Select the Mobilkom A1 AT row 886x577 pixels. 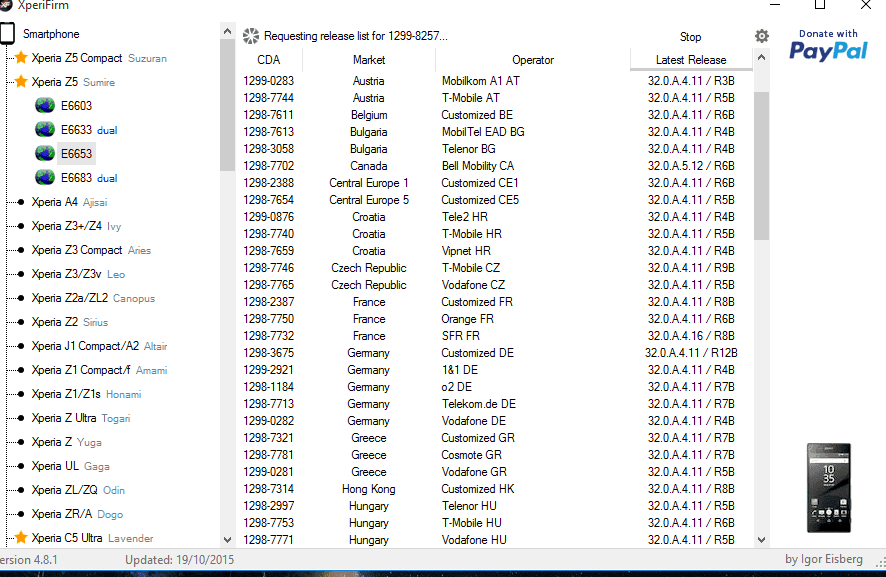pos(494,81)
